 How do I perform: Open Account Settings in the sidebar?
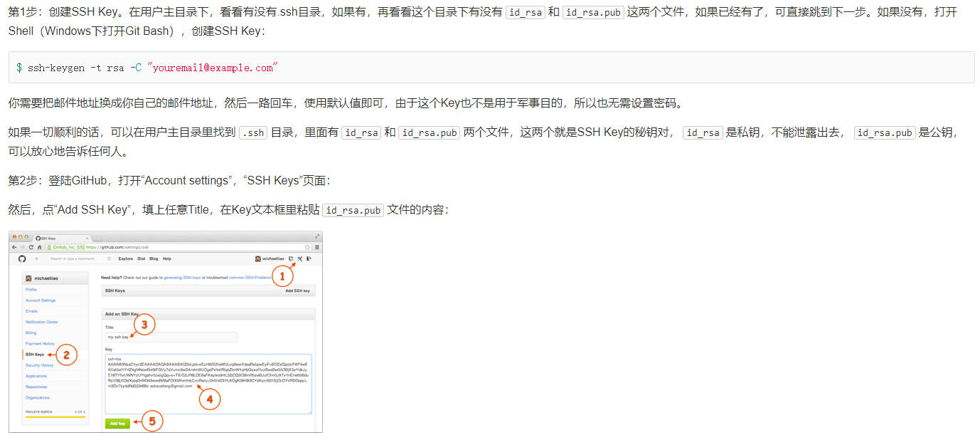[x=41, y=300]
